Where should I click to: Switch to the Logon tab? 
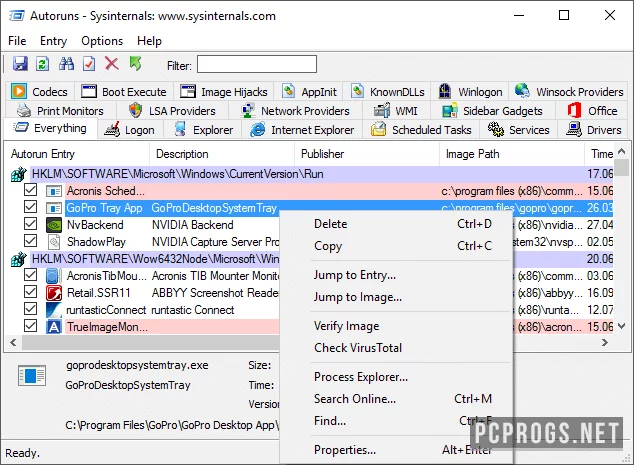[129, 130]
